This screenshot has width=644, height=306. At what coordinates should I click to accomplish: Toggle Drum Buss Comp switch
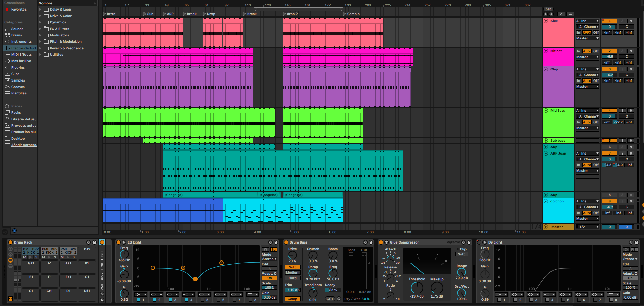click(x=292, y=299)
